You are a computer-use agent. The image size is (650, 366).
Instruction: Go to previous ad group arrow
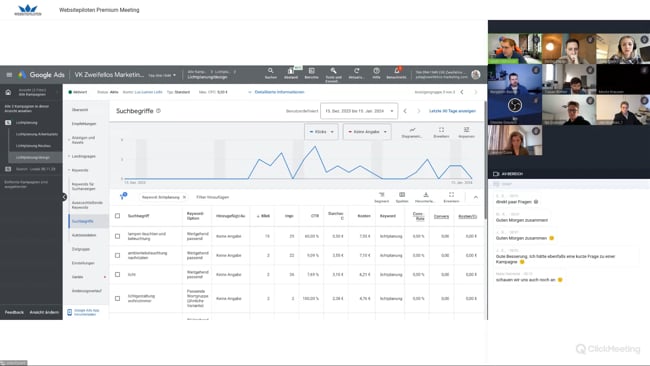click(x=462, y=92)
